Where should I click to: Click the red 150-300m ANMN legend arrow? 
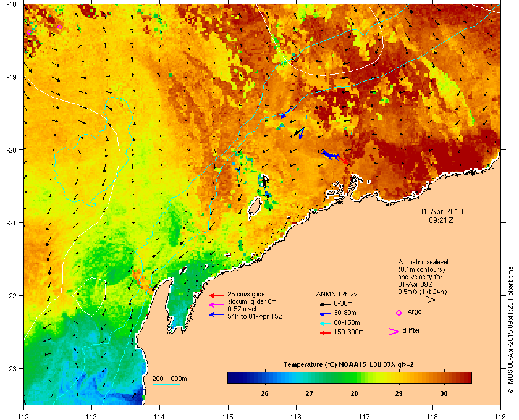pos(325,333)
